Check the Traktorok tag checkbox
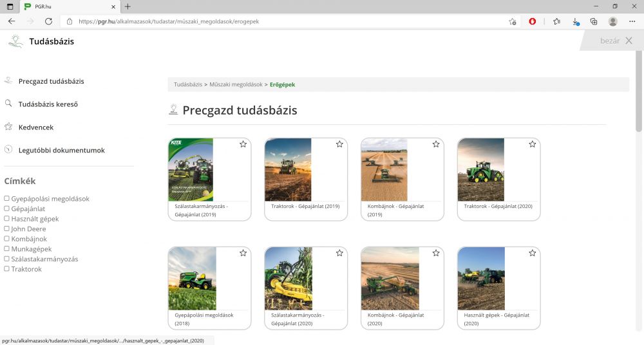The image size is (644, 345). [6, 268]
